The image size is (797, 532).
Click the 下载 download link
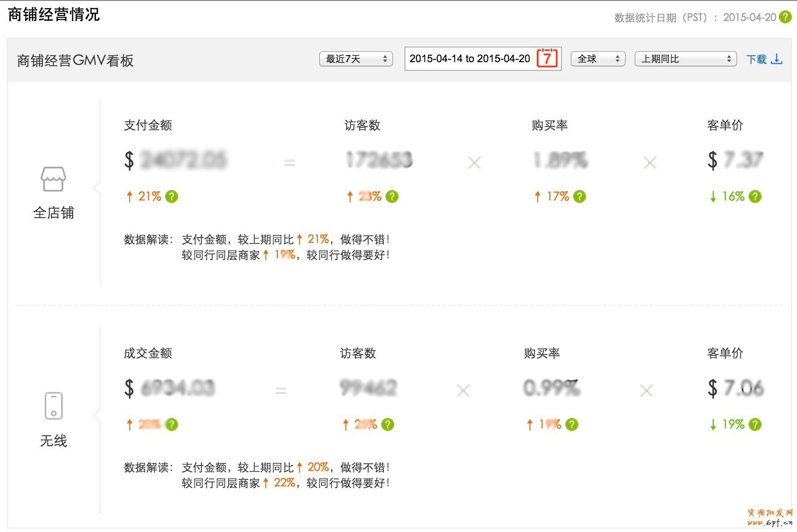point(764,59)
